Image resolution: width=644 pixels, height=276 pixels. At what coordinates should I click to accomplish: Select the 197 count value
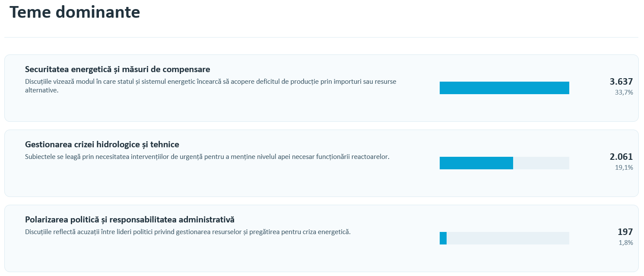[625, 232]
